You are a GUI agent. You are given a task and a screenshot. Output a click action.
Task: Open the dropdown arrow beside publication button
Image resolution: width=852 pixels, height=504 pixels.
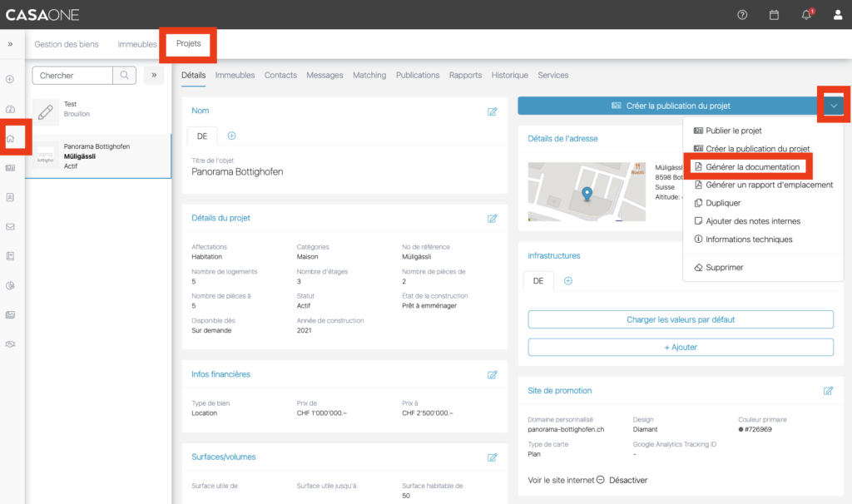(833, 106)
